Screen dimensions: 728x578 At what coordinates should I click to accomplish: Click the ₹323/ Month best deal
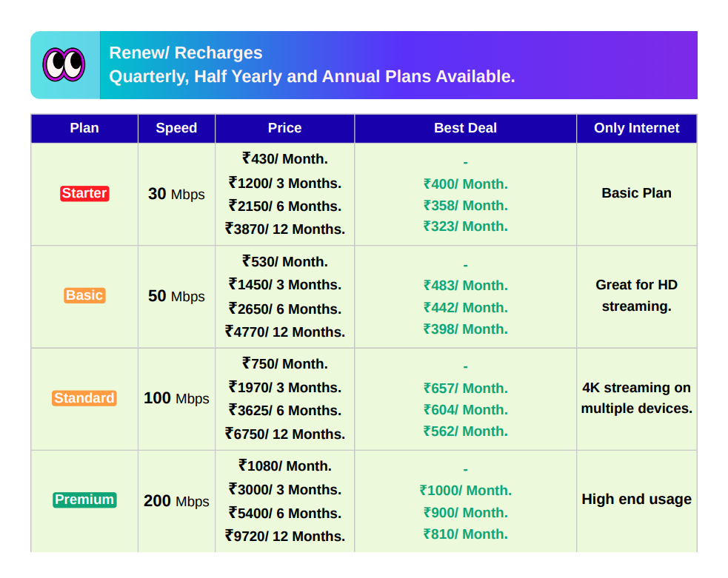[x=465, y=226]
